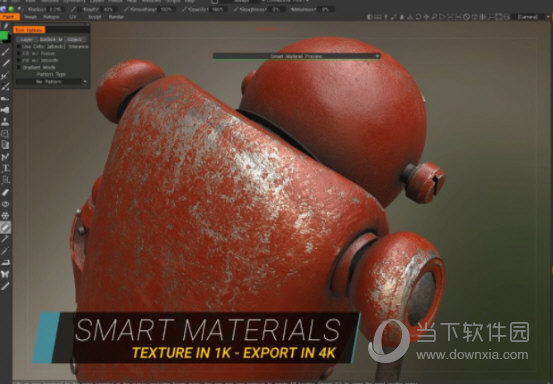This screenshot has height=384, width=553.
Task: Select the transform box tool icon
Action: (x=5, y=134)
